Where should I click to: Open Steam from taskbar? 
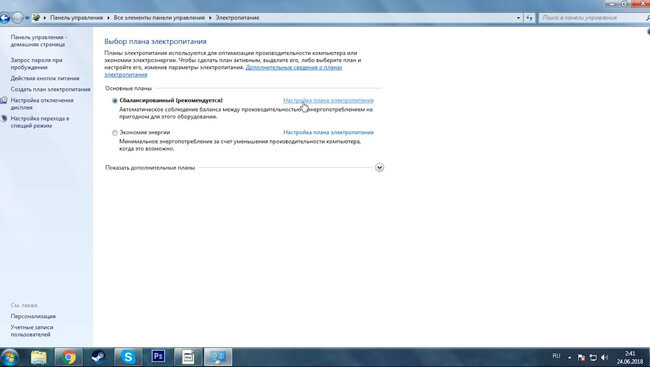98,357
